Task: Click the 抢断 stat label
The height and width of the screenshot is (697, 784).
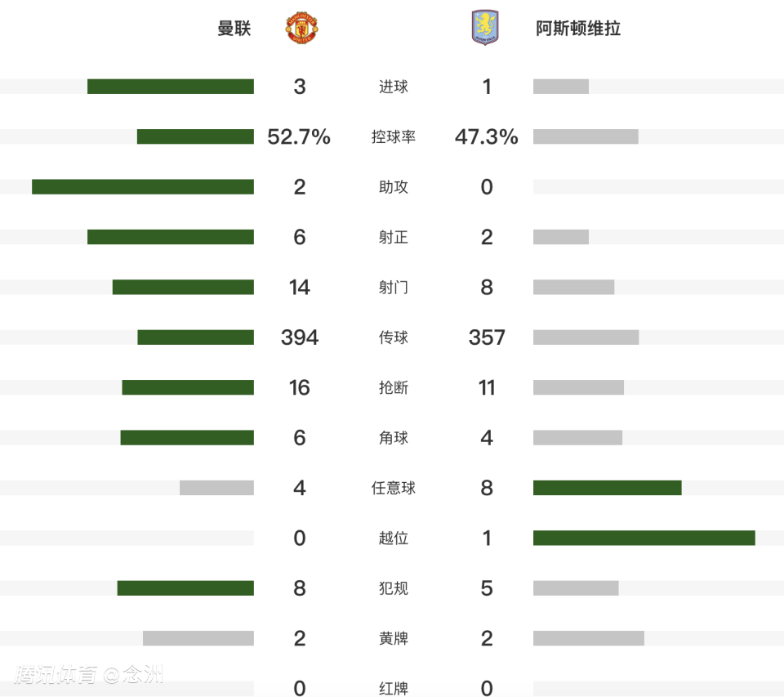Action: (394, 387)
